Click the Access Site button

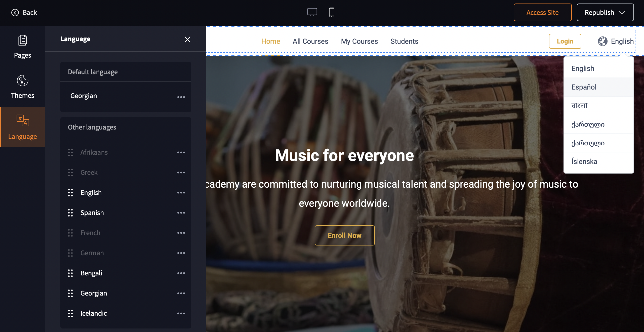(542, 13)
